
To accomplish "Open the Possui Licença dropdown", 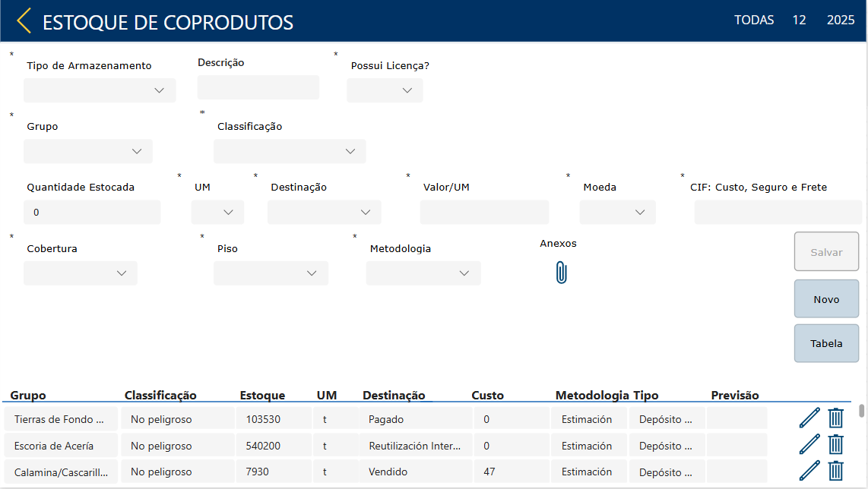I will coord(385,90).
